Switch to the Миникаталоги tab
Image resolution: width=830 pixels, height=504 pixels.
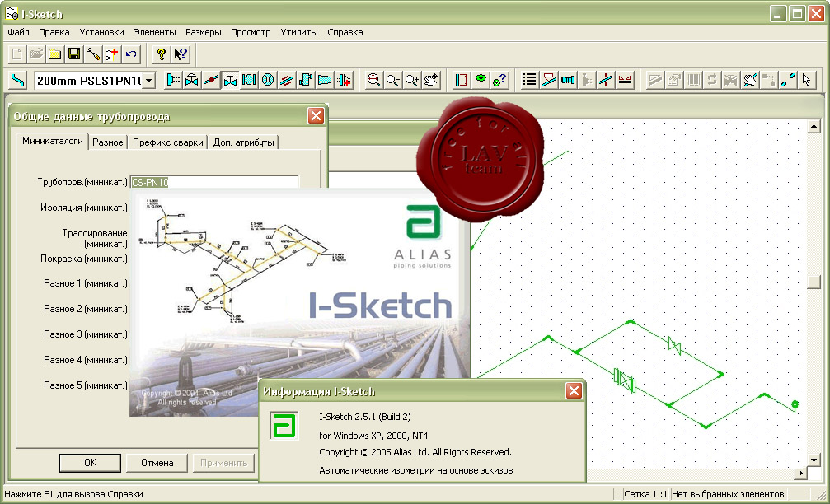tap(53, 141)
